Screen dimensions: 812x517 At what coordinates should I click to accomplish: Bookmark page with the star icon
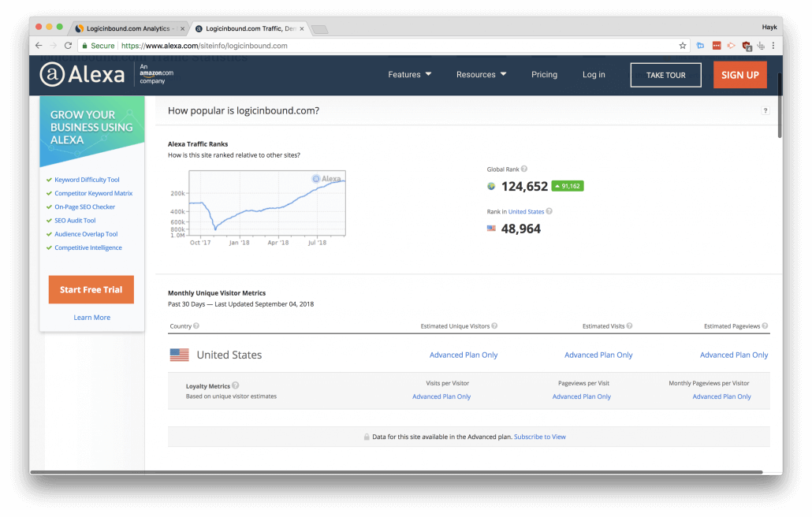(683, 46)
